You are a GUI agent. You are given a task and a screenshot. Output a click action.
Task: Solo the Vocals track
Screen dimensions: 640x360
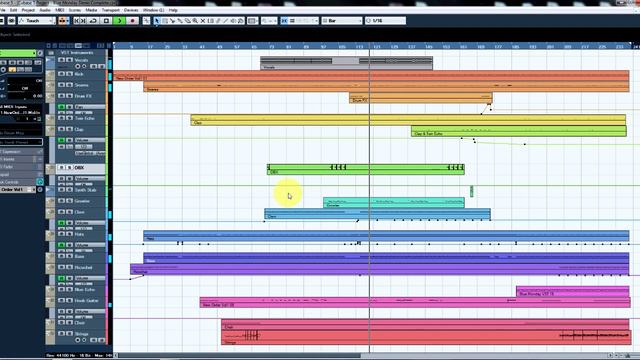click(69, 60)
